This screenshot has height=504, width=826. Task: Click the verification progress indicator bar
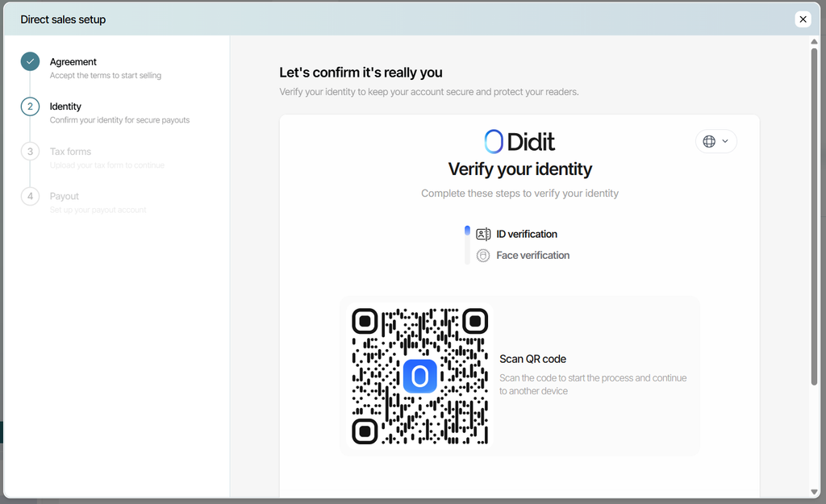[467, 245]
